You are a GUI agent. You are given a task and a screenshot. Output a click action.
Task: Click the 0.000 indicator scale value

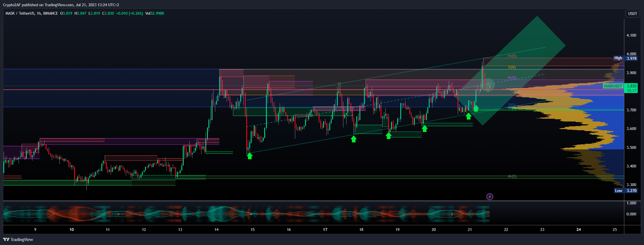(631, 214)
